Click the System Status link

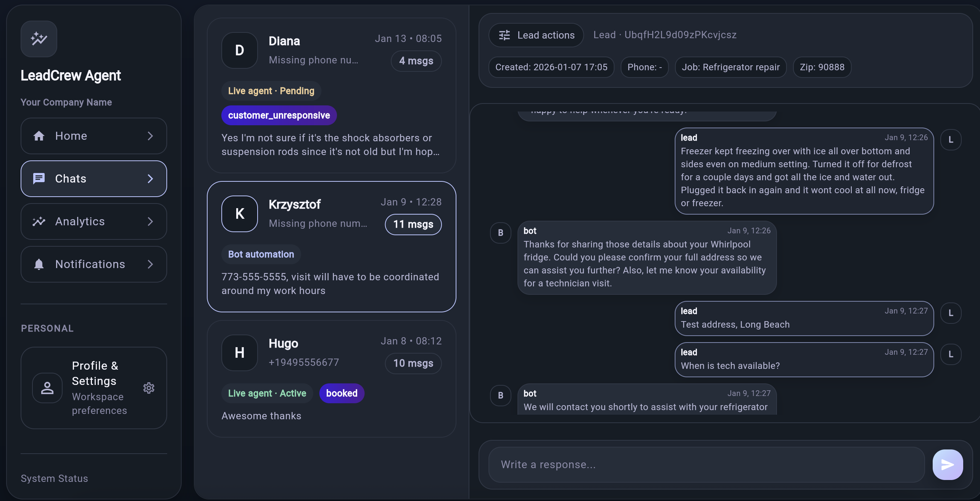[54, 478]
